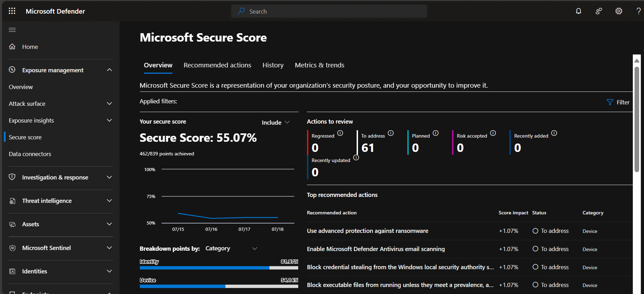Image resolution: width=644 pixels, height=294 pixels.
Task: Open the notifications bell icon
Action: (579, 11)
